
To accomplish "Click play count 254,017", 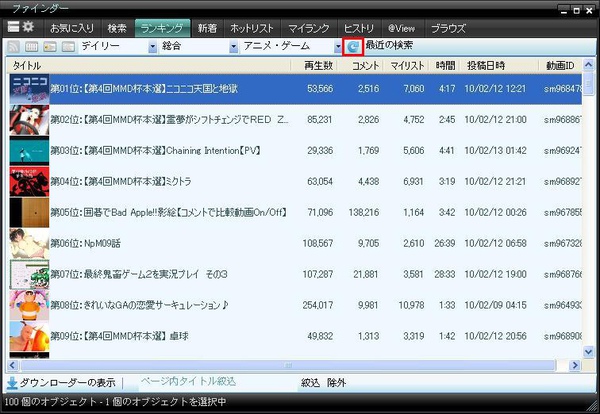I will [318, 305].
